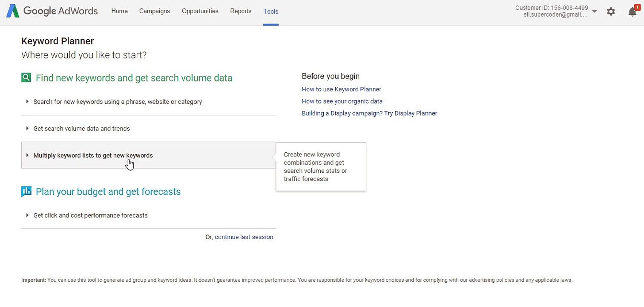This screenshot has width=644, height=307.
Task: Switch to the Opportunities tab
Action: (x=200, y=11)
